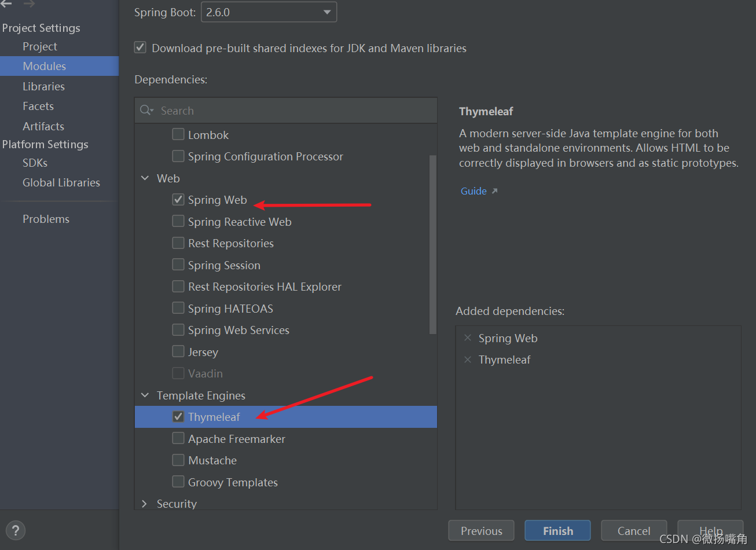
Task: Toggle download pre-built shared indexes checkbox
Action: click(x=140, y=47)
